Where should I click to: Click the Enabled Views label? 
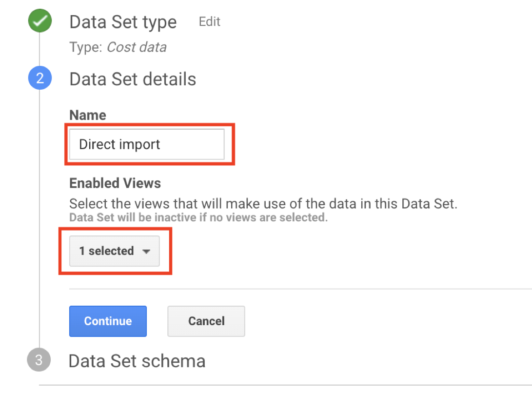pyautogui.click(x=115, y=183)
